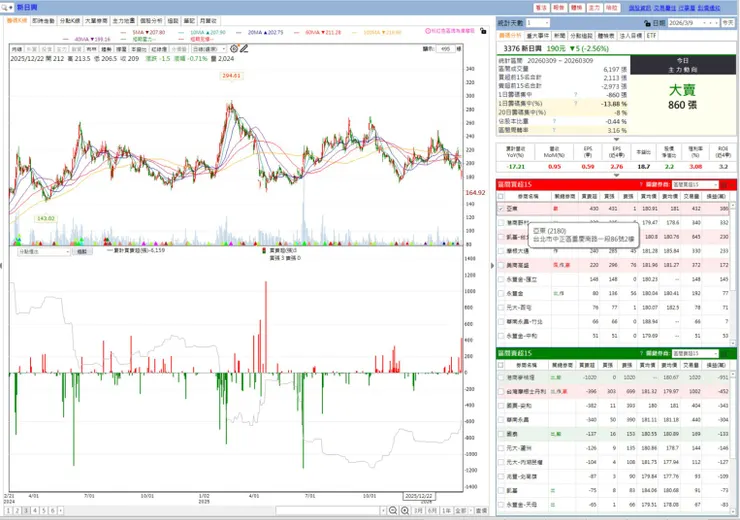Tick the 台灣摩根士丹利 row checkbox
740x520 pixels.
tap(501, 392)
